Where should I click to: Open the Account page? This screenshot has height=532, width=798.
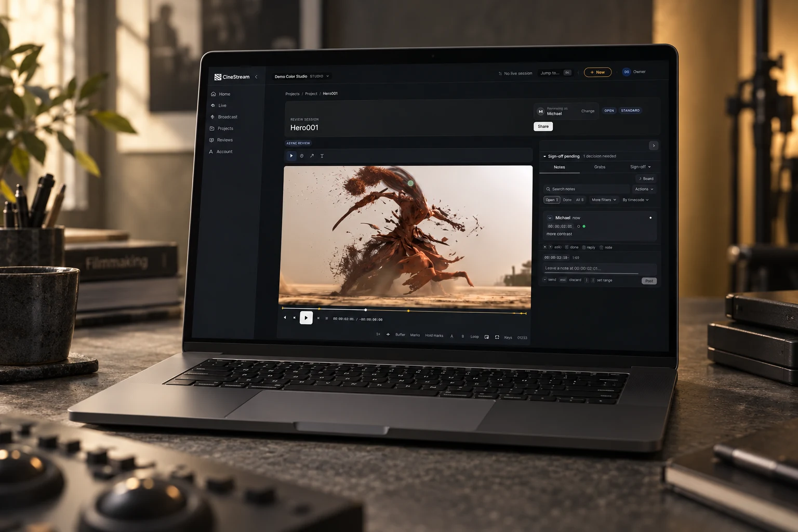[221, 152]
